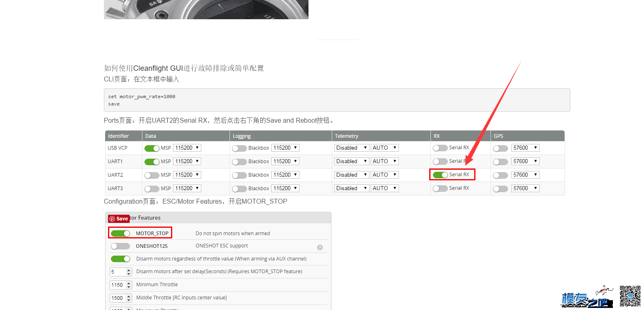Click the Minimum Throttle 1150 field
644x310 pixels.
121,285
